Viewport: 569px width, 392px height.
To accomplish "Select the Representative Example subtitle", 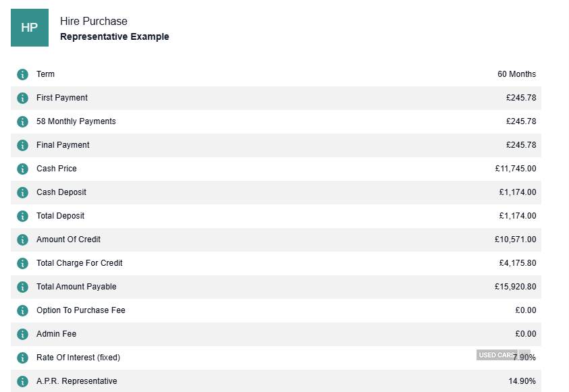I will pos(114,37).
